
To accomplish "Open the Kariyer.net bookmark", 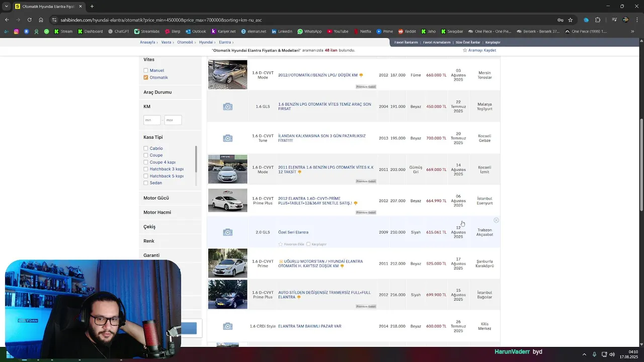I will coord(223,31).
